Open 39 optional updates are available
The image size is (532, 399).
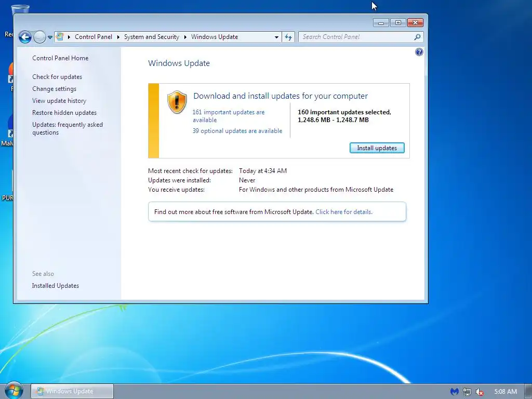pos(237,131)
